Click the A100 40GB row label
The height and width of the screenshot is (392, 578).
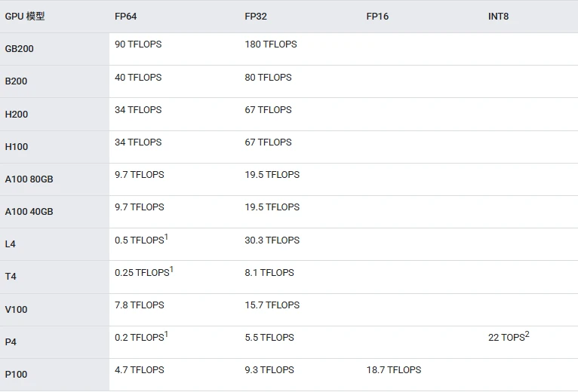29,212
